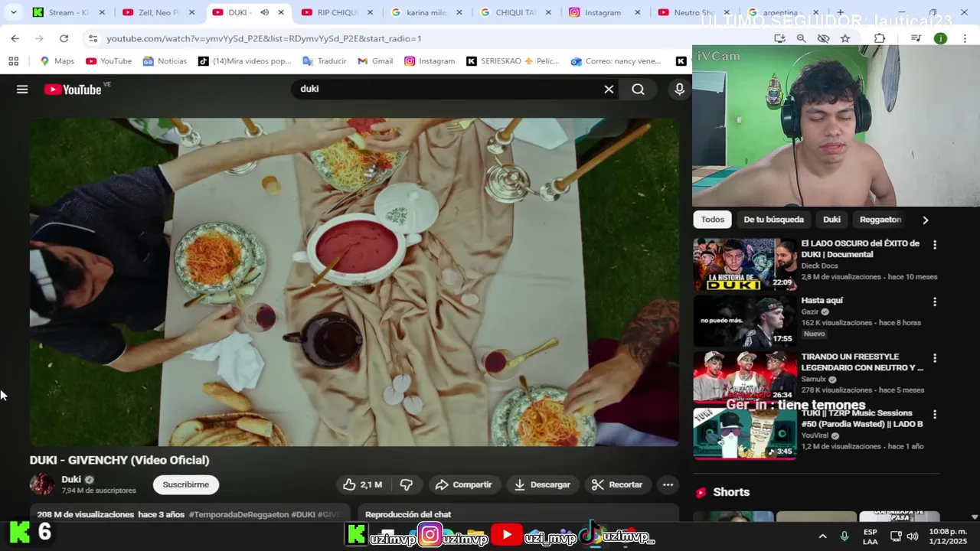Open the Instagram bookmark
Viewport: 980px width, 551px height.
(430, 61)
